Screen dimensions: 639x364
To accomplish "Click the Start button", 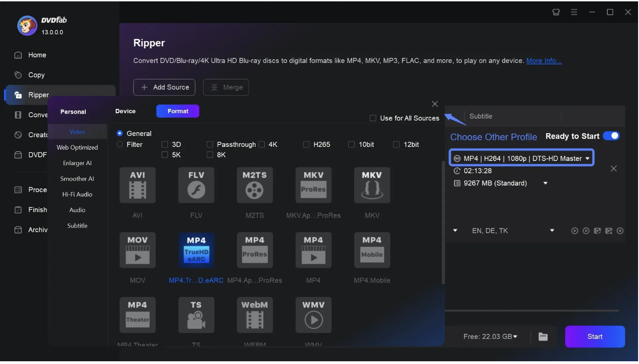I will [x=595, y=337].
